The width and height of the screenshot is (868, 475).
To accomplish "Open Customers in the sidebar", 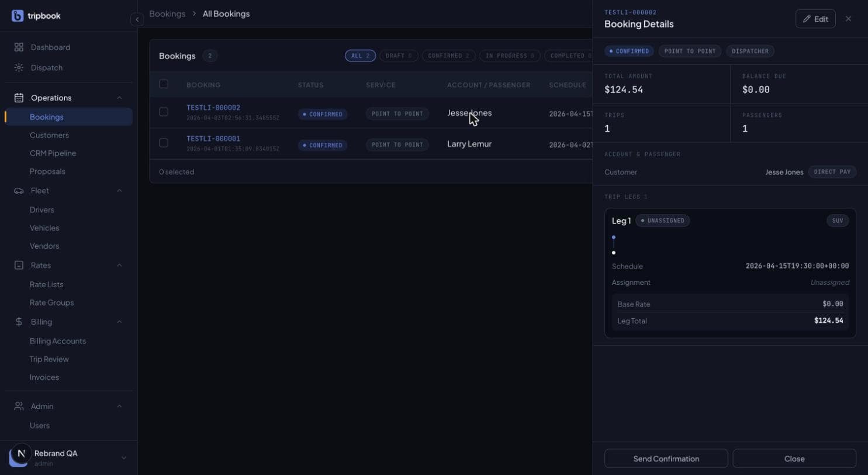I will (49, 135).
